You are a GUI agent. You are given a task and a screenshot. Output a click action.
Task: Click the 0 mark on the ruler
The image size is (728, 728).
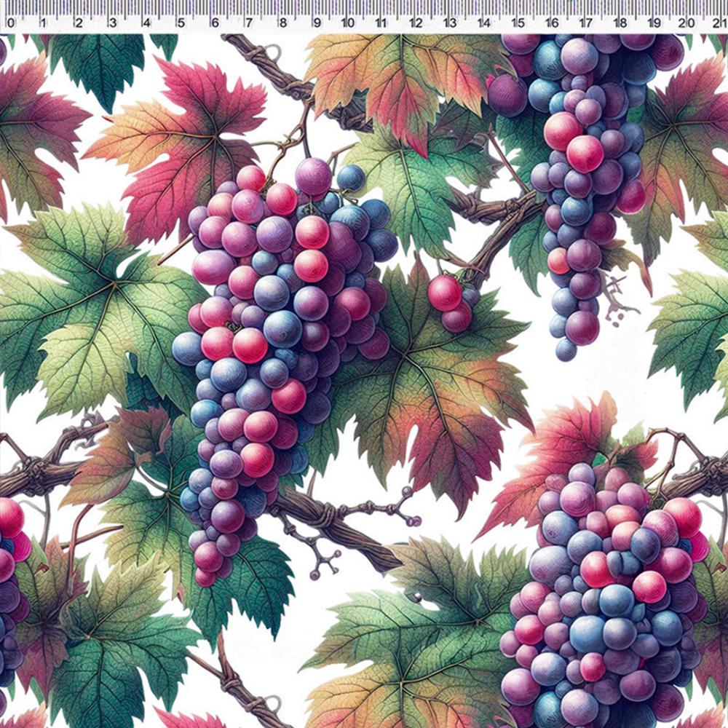click(10, 23)
